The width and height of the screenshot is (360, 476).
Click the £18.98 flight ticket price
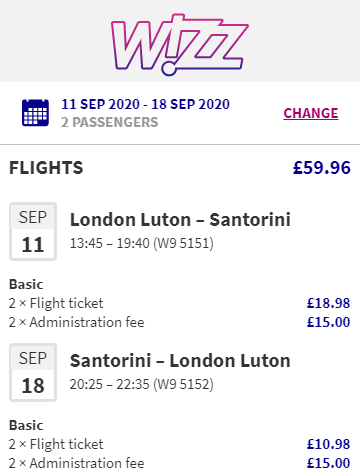point(328,303)
